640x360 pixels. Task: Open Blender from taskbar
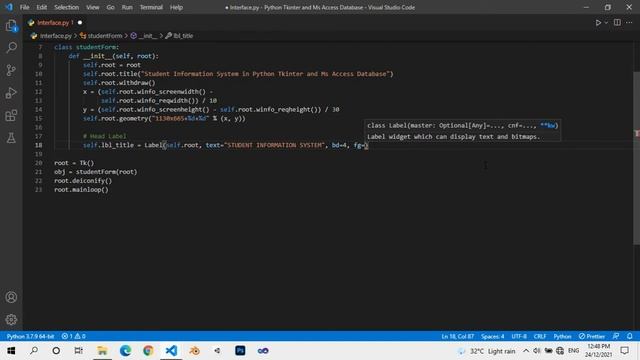click(195, 351)
